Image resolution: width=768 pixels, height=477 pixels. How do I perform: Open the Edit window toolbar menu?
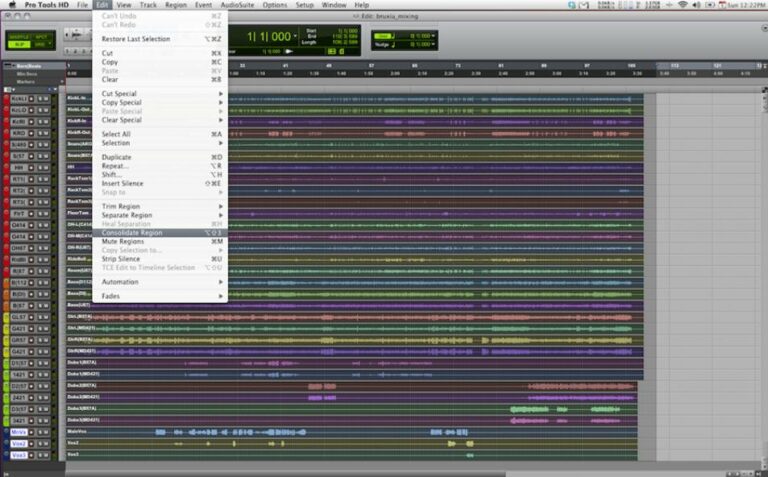(x=765, y=28)
